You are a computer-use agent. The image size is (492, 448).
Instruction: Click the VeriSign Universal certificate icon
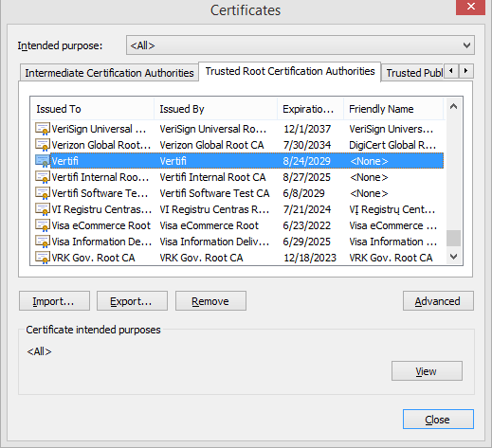pyautogui.click(x=43, y=129)
